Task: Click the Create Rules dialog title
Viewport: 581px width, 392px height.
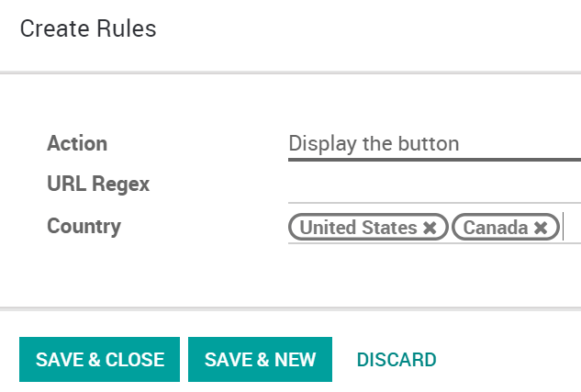Action: point(88,29)
